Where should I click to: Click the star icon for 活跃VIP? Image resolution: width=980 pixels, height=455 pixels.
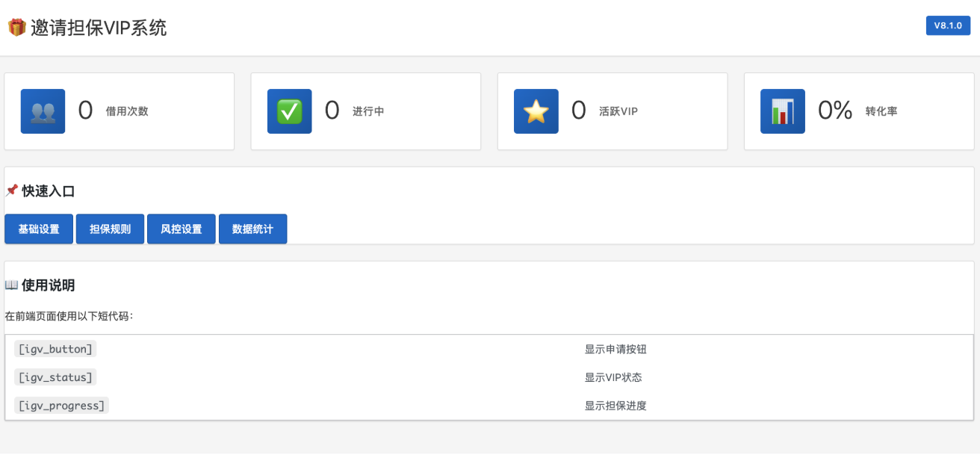[536, 111]
